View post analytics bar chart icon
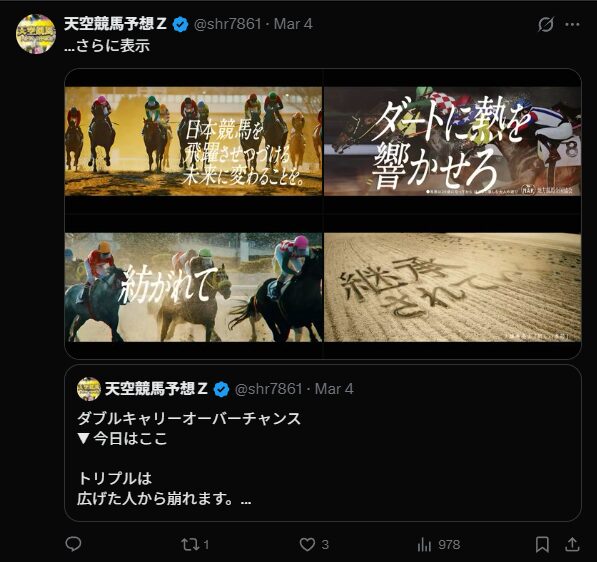Image resolution: width=597 pixels, height=562 pixels. click(x=424, y=544)
